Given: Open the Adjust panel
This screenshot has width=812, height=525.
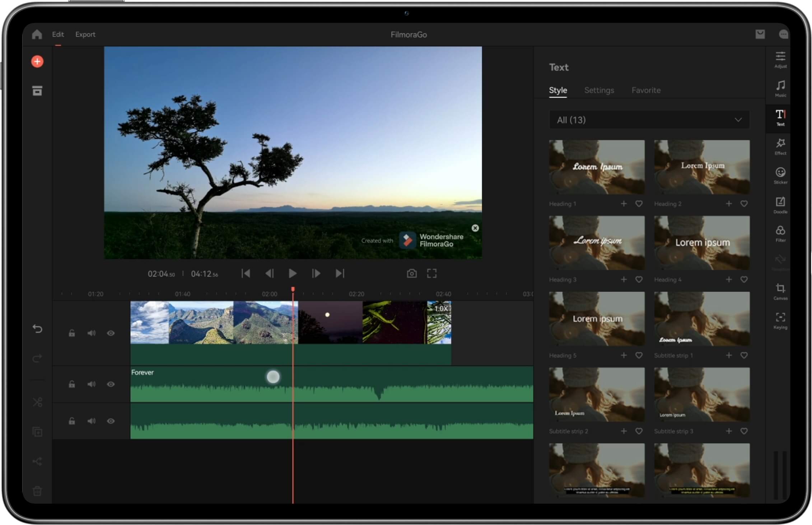Looking at the screenshot, I should point(780,59).
